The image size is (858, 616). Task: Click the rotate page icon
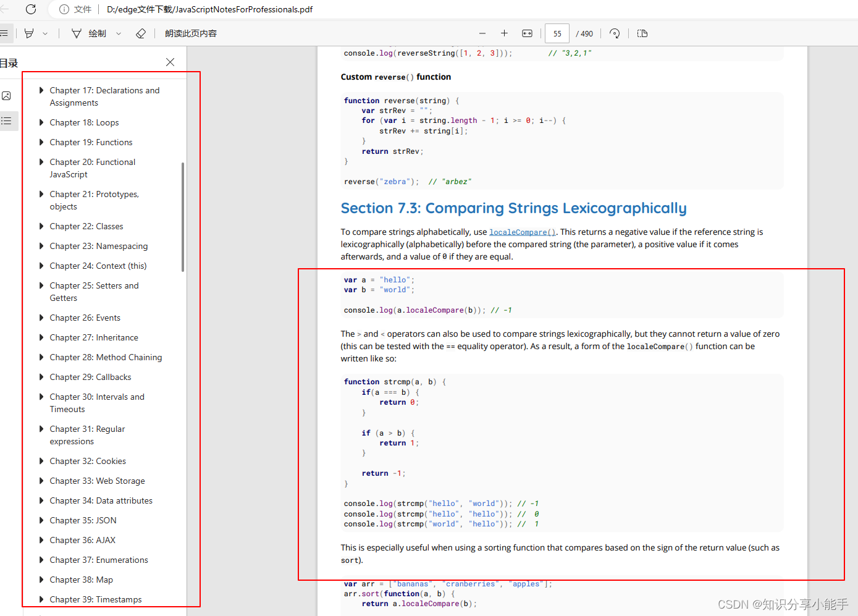pyautogui.click(x=615, y=33)
